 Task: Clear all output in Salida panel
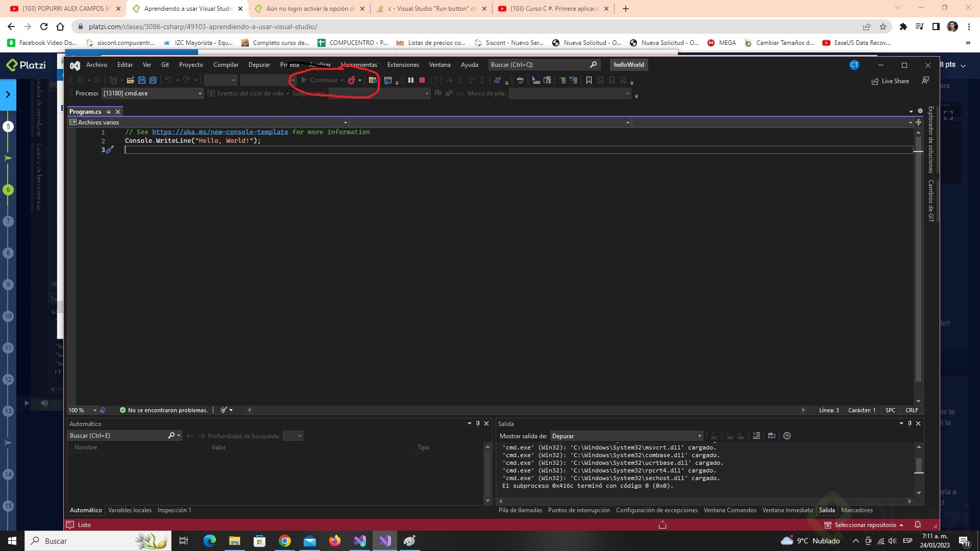click(756, 436)
